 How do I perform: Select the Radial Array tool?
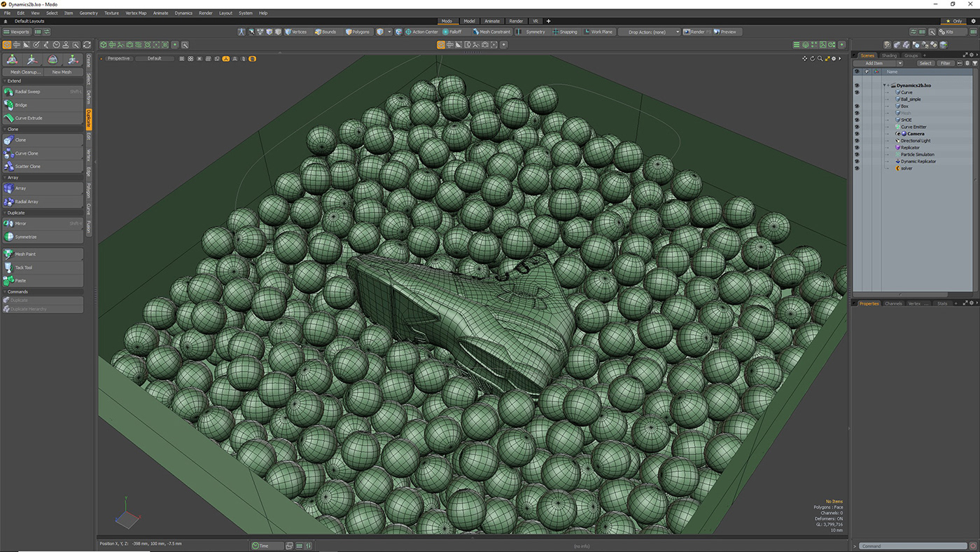tap(27, 202)
